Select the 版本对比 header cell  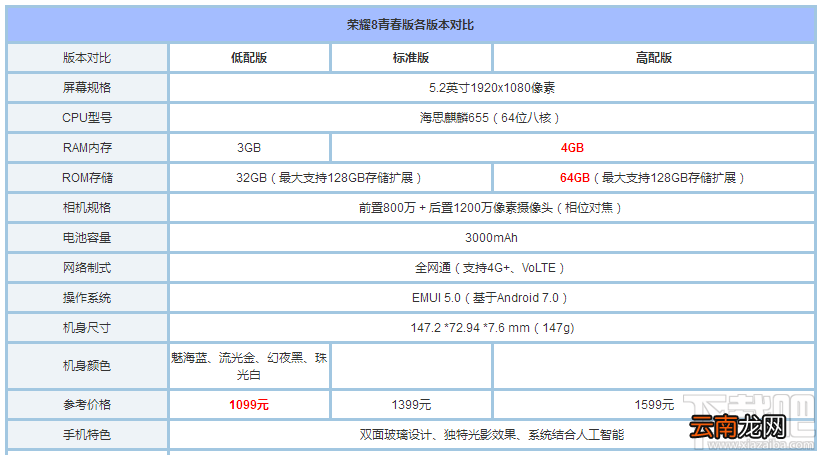tap(87, 58)
